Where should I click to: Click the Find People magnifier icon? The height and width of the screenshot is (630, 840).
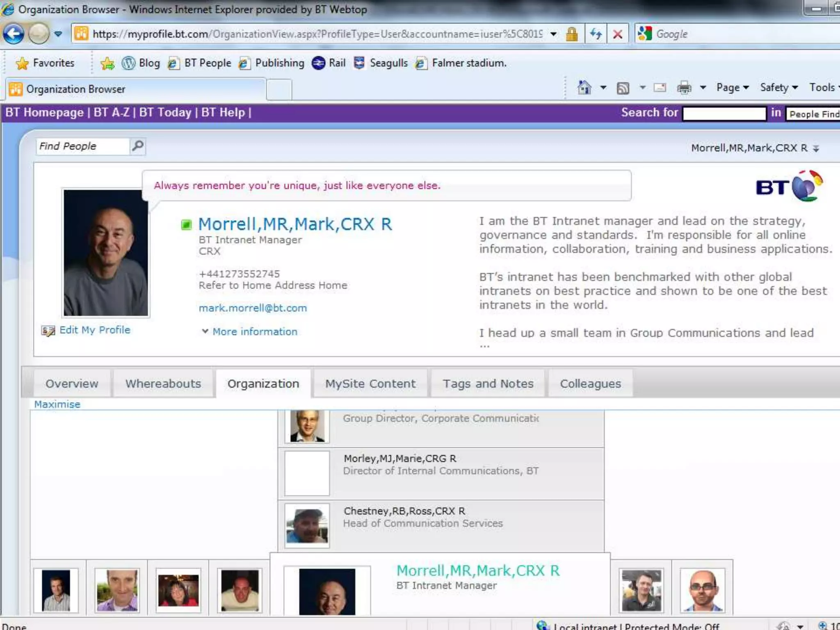(x=138, y=146)
